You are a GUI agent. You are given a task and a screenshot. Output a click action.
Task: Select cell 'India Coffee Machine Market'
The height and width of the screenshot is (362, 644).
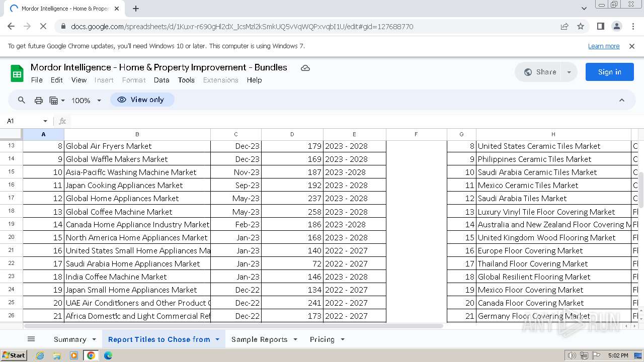(137, 277)
